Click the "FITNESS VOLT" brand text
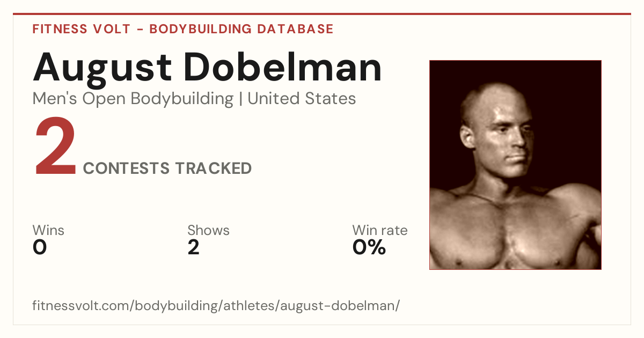 pos(81,29)
